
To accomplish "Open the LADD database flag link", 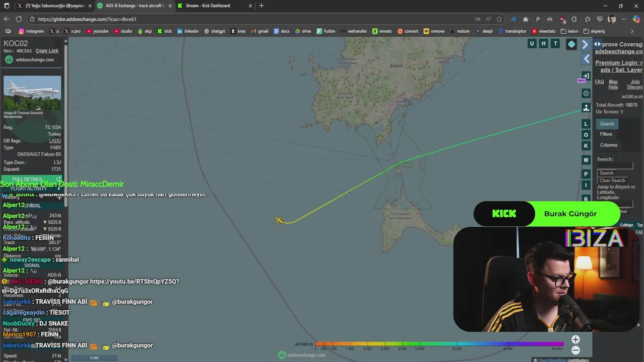I will coord(55,141).
